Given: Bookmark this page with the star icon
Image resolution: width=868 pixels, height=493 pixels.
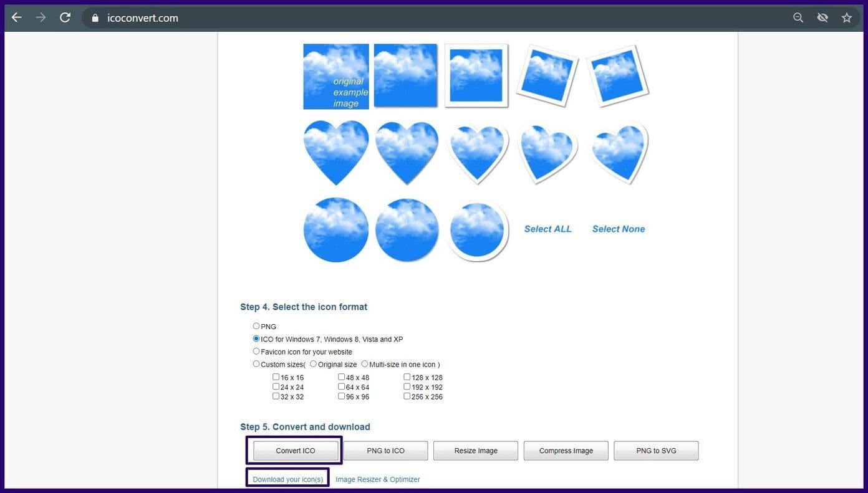Looking at the screenshot, I should coord(847,17).
